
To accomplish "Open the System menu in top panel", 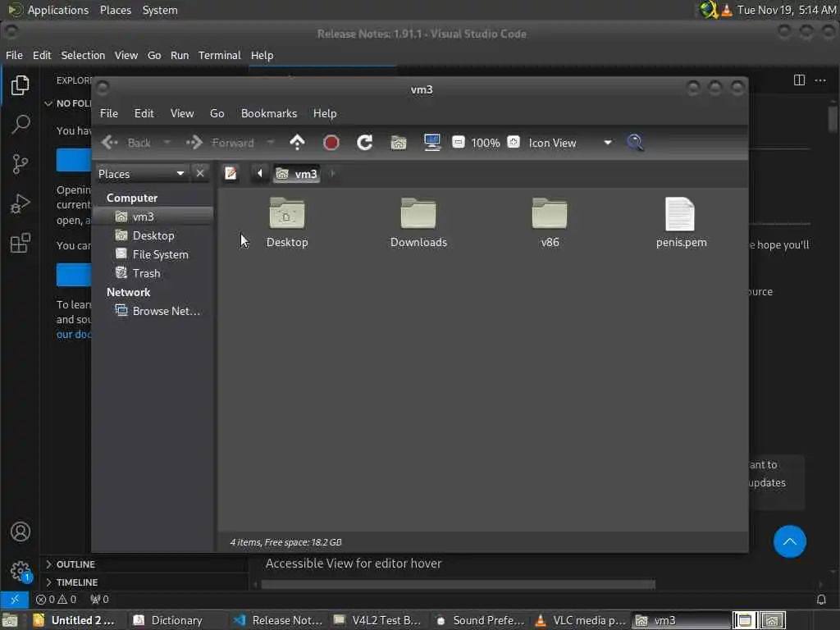I will (160, 10).
